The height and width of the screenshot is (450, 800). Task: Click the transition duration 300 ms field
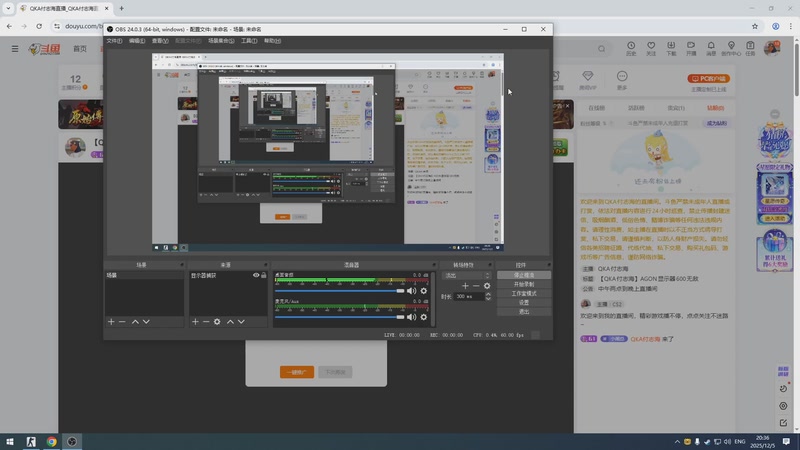tap(469, 296)
